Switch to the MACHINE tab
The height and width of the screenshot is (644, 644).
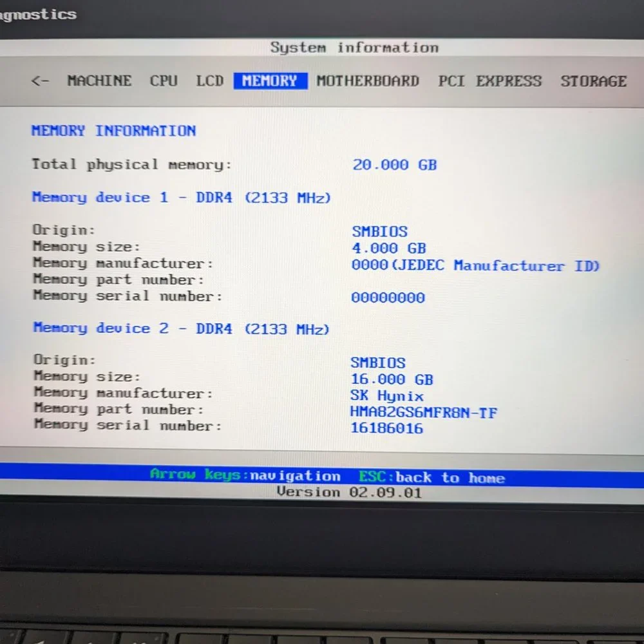99,80
